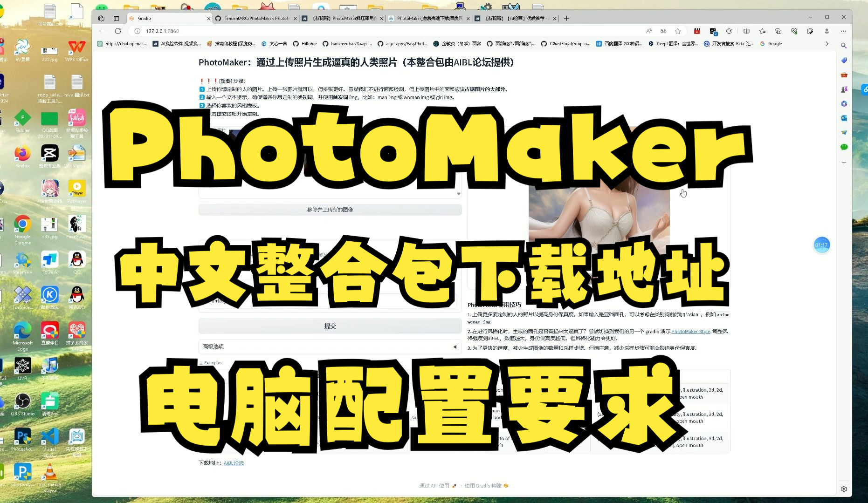Open a new browser tab with plus
Viewport: 868px width, 503px height.
click(566, 19)
